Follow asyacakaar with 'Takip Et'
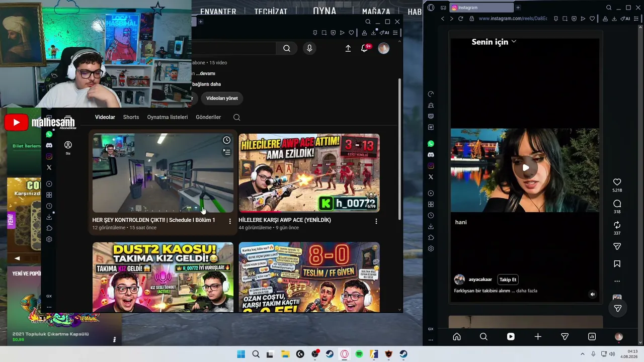The height and width of the screenshot is (362, 644). tap(508, 280)
